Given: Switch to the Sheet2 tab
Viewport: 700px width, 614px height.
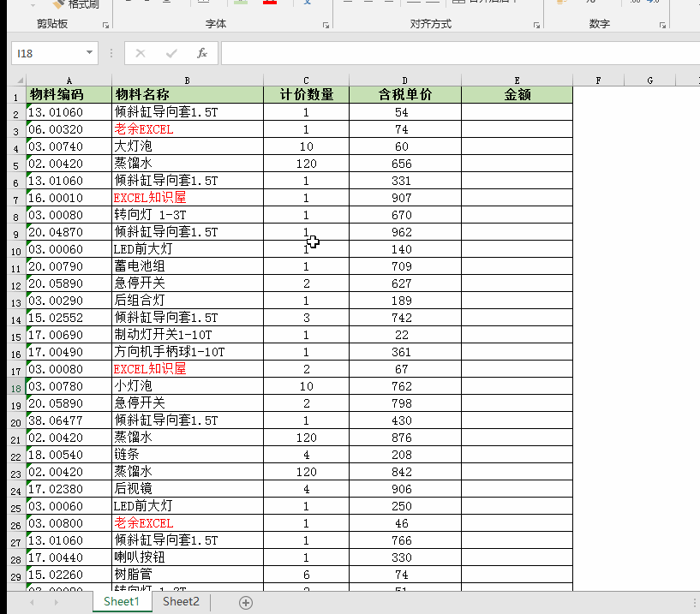Looking at the screenshot, I should coord(181,601).
